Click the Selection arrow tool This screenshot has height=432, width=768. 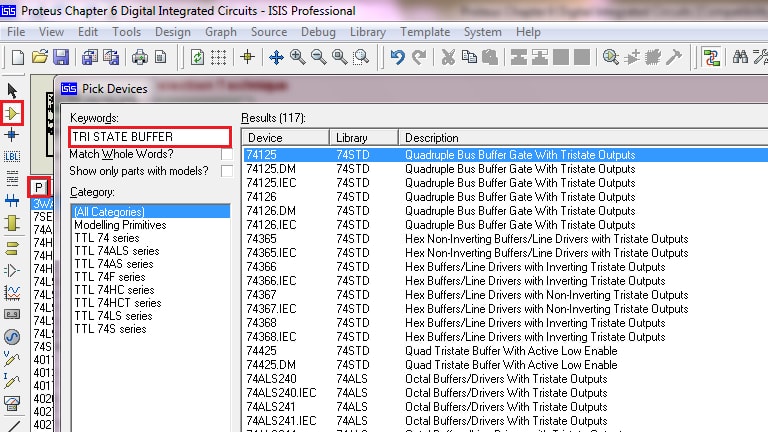pos(13,92)
